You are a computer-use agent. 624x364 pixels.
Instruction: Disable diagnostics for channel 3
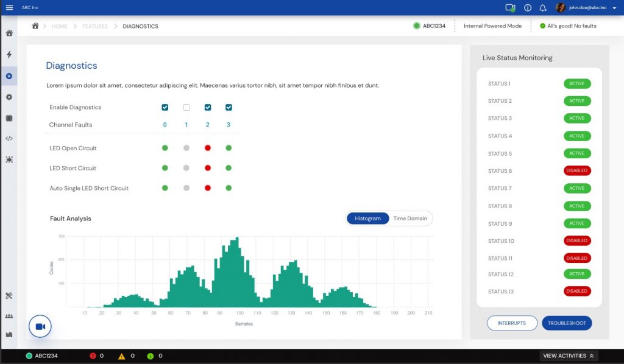pyautogui.click(x=229, y=107)
